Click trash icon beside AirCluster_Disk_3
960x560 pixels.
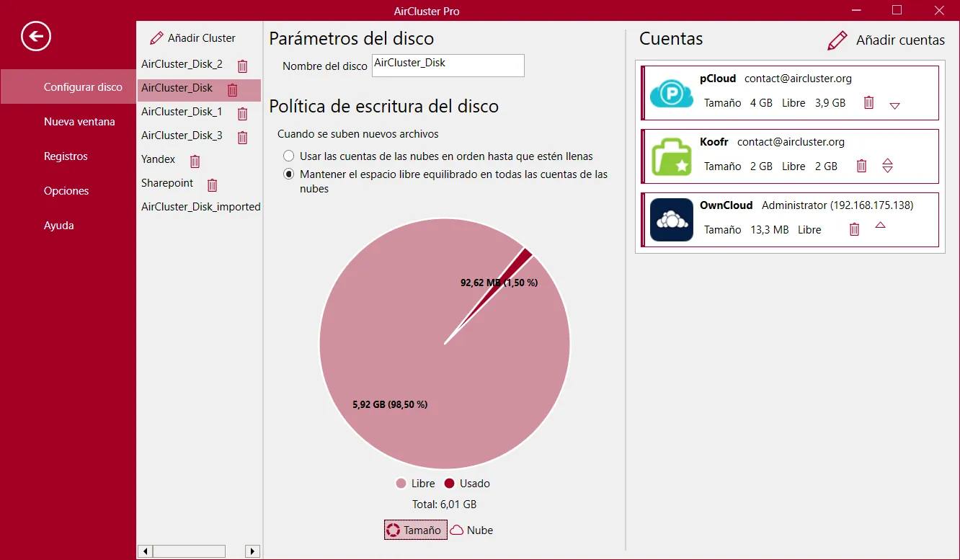tap(243, 138)
